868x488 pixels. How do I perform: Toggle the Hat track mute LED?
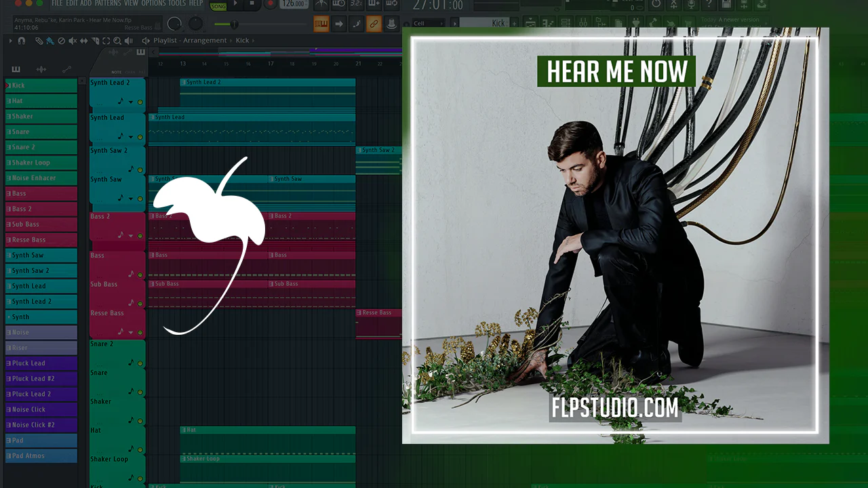pyautogui.click(x=140, y=449)
